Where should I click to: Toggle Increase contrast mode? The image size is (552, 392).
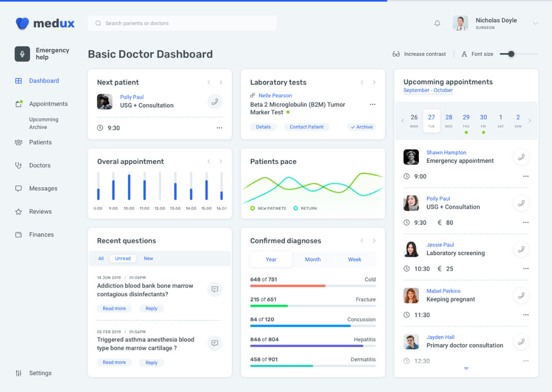[x=419, y=54]
